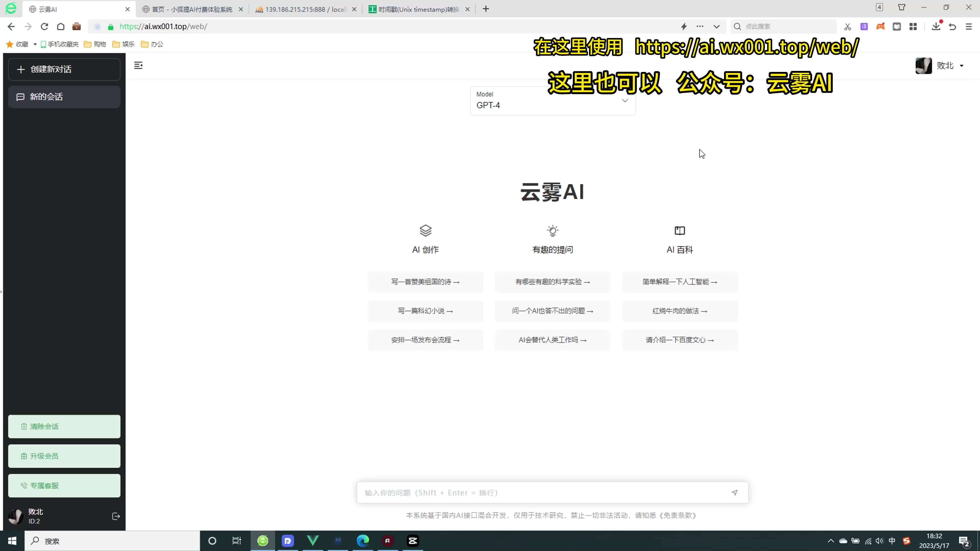
Task: Expand the address bar dropdown chevron
Action: (x=716, y=27)
